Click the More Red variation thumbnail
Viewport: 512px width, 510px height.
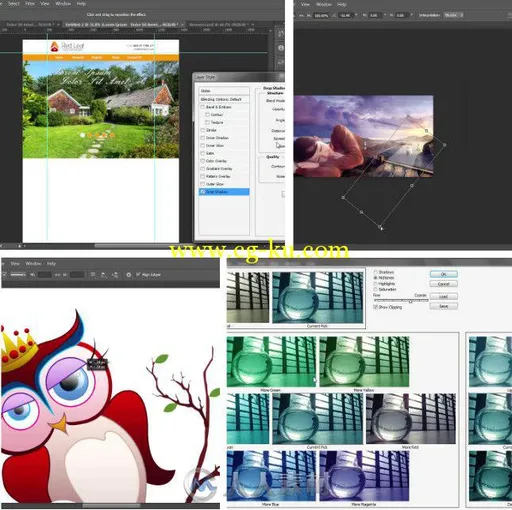click(411, 419)
